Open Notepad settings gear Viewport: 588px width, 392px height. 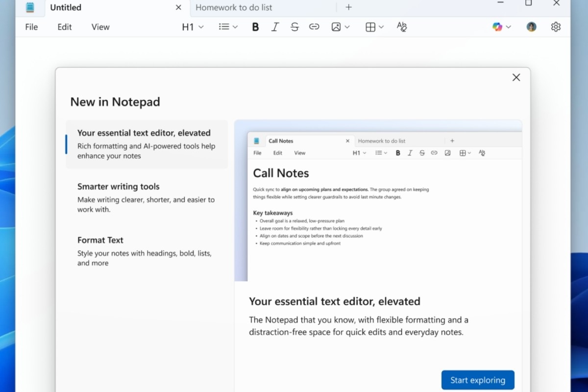(x=556, y=27)
